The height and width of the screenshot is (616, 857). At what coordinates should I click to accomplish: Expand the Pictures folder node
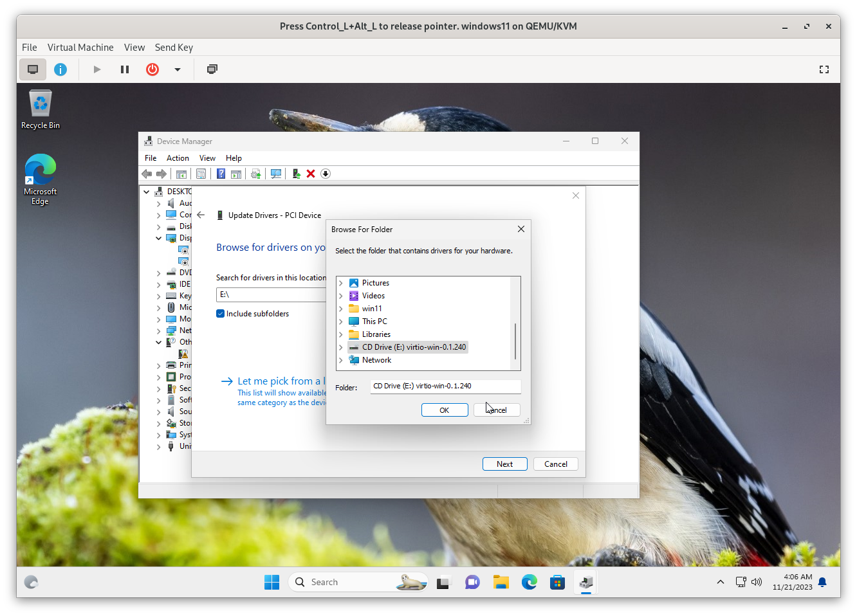pos(341,283)
